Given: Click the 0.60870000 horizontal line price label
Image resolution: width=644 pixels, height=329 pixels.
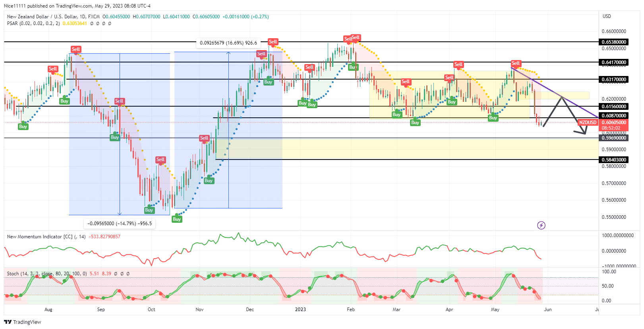Looking at the screenshot, I should pos(614,116).
